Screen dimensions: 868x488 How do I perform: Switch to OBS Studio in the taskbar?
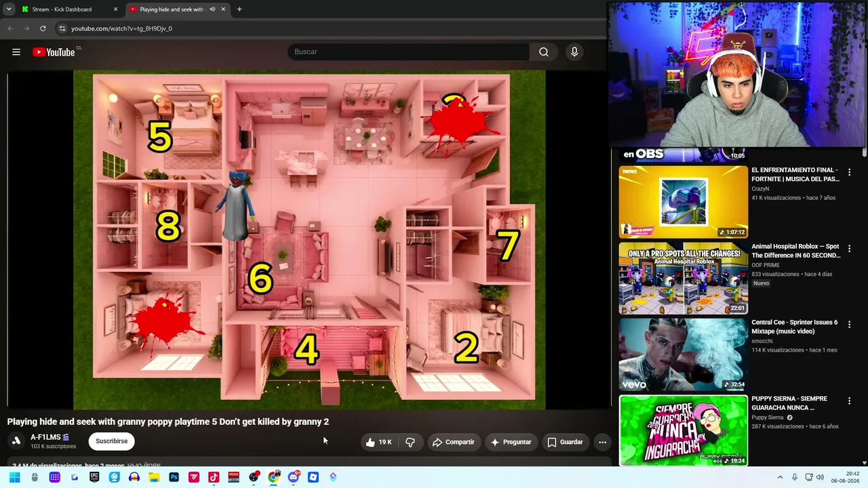tap(254, 477)
